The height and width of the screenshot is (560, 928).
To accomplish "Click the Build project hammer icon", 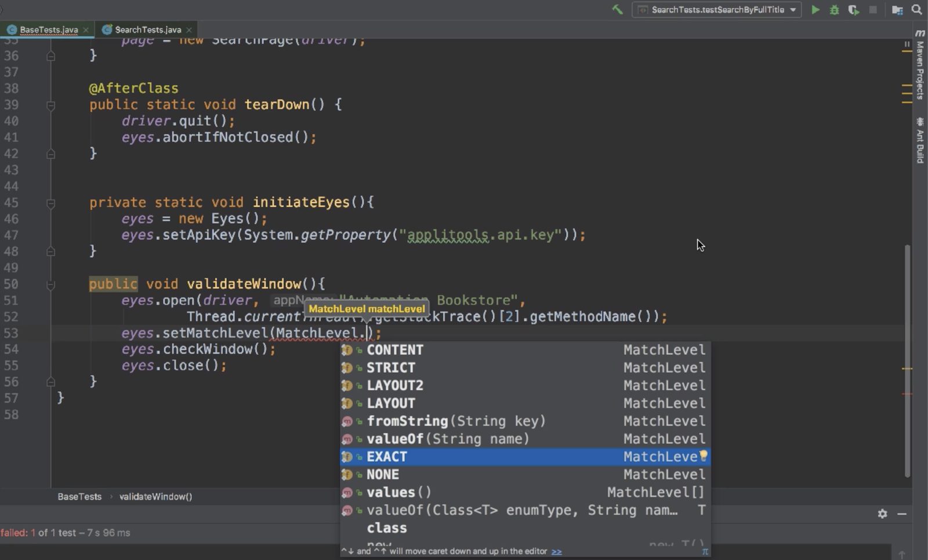I will (617, 9).
